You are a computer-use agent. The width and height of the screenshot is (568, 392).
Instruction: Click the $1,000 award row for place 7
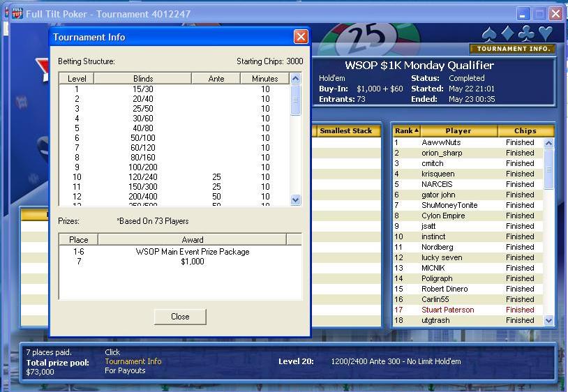pos(180,262)
